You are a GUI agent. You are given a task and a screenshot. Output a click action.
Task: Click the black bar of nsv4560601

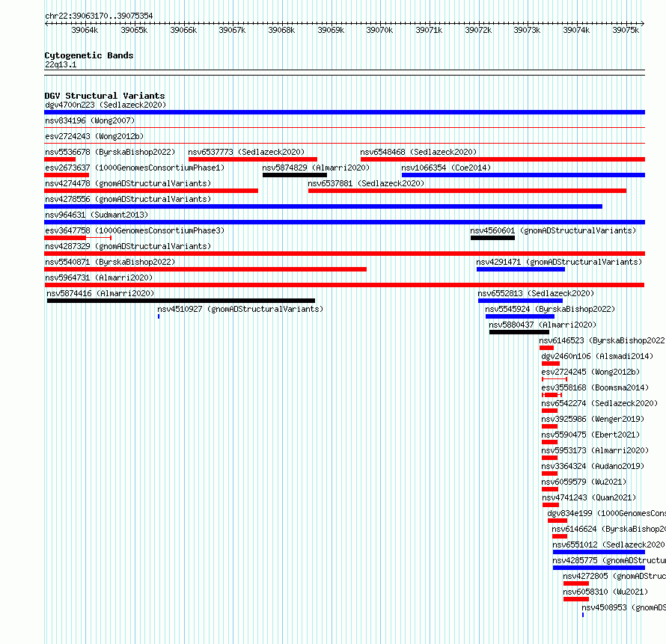[492, 238]
